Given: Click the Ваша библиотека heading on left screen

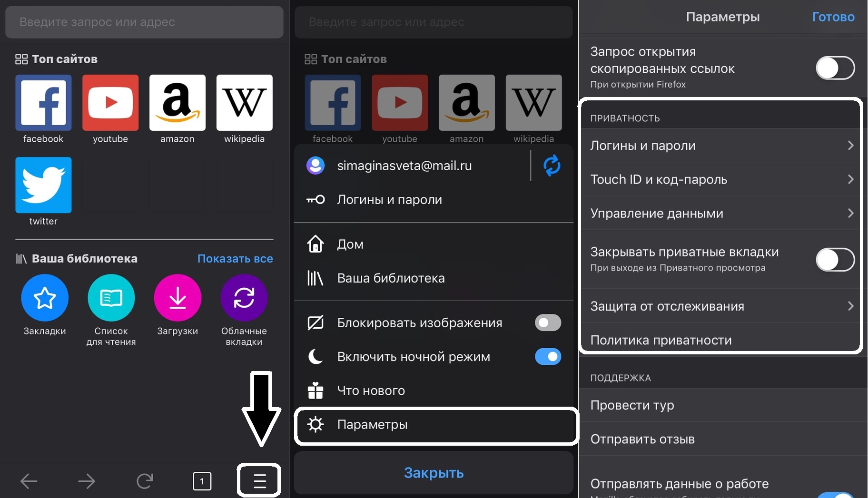Looking at the screenshot, I should pyautogui.click(x=84, y=258).
